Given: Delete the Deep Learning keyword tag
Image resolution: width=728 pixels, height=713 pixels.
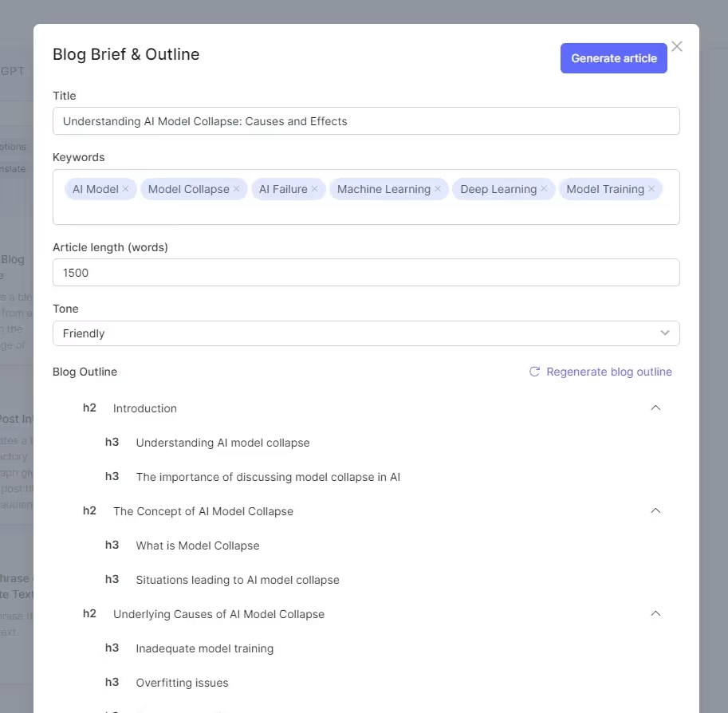Looking at the screenshot, I should pyautogui.click(x=544, y=189).
